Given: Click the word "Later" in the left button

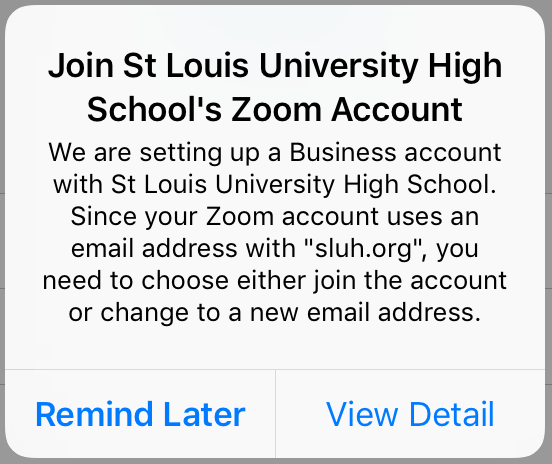Looking at the screenshot, I should (204, 414).
